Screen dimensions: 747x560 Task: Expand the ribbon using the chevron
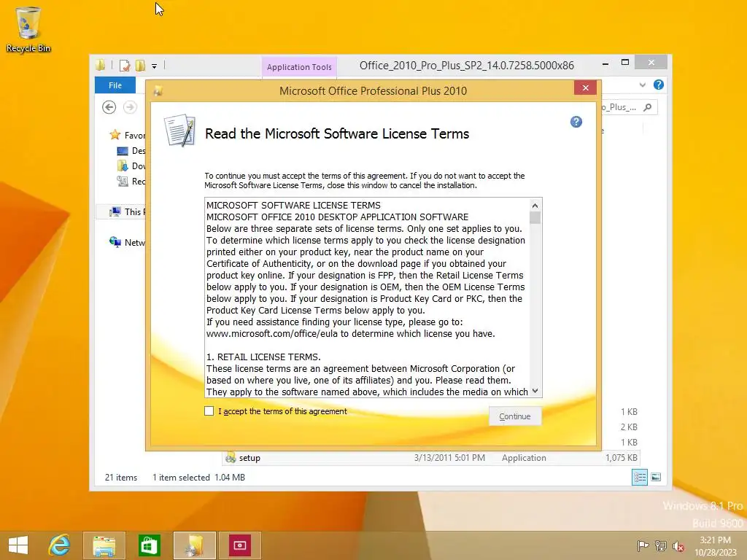(x=642, y=85)
